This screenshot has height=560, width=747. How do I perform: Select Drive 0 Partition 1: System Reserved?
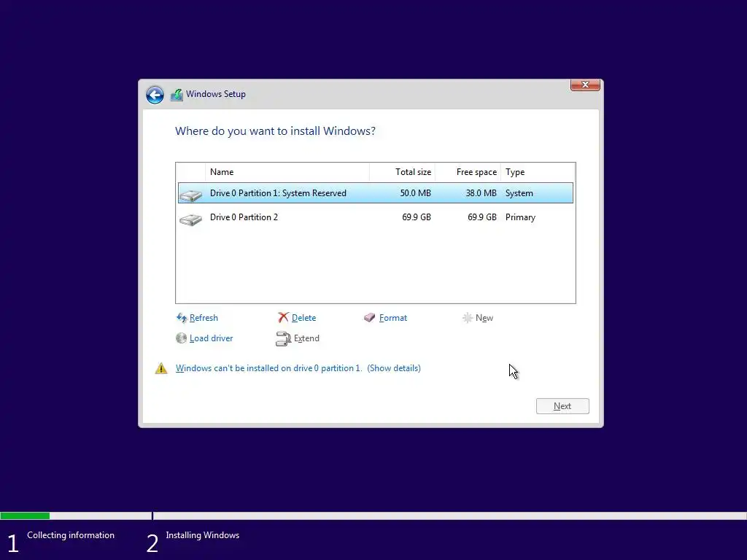[376, 192]
